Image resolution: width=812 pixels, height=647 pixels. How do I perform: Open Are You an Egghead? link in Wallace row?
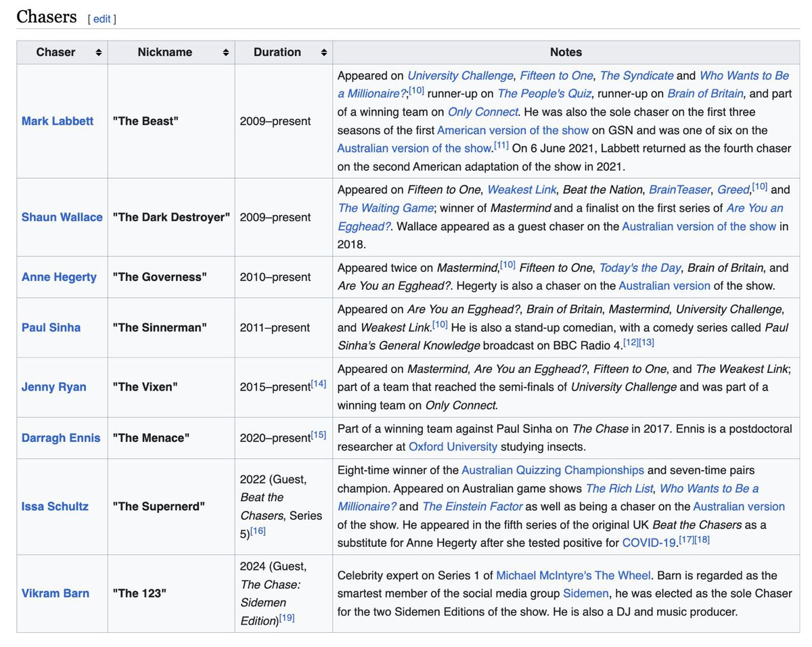click(x=560, y=217)
